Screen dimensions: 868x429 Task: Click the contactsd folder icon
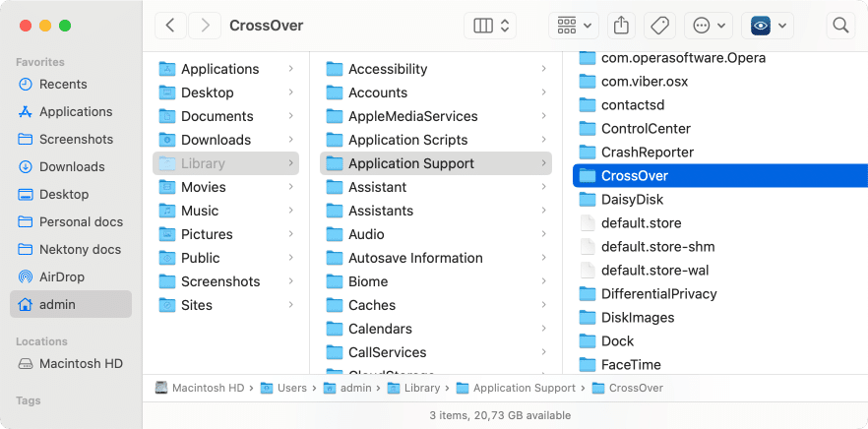point(587,104)
